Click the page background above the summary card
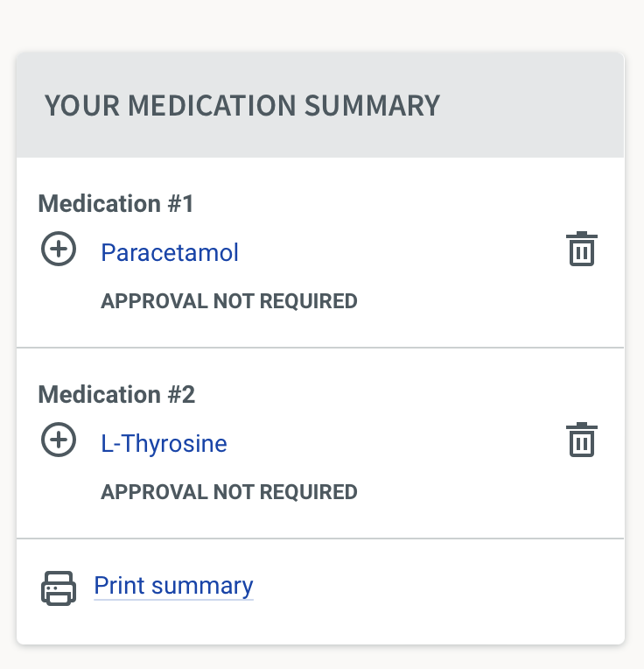 pos(320,25)
